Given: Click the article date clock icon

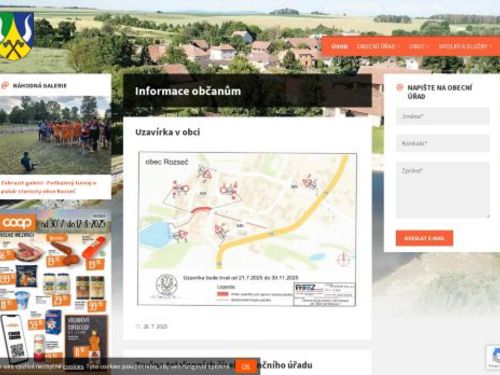Looking at the screenshot, I should pos(138,326).
